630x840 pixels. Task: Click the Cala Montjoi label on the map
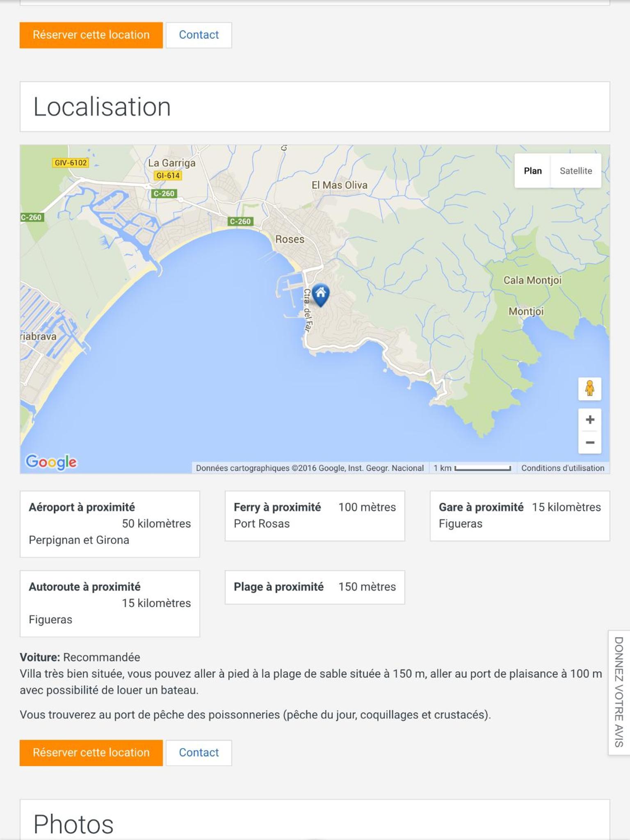point(532,280)
